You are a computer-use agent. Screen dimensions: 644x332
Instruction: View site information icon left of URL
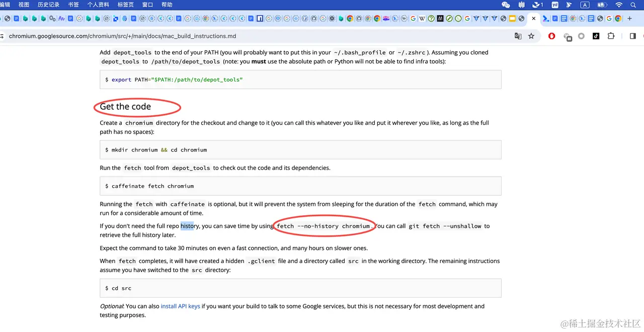(2, 36)
